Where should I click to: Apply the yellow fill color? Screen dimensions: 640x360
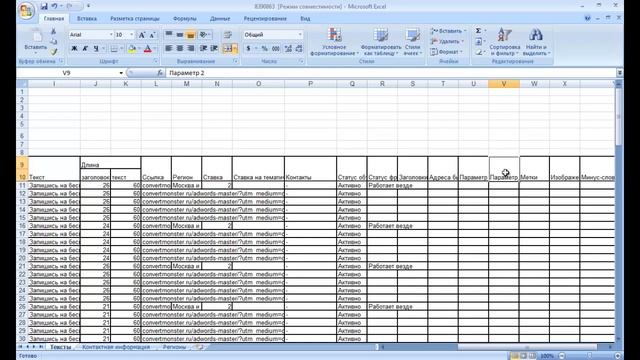pos(131,49)
